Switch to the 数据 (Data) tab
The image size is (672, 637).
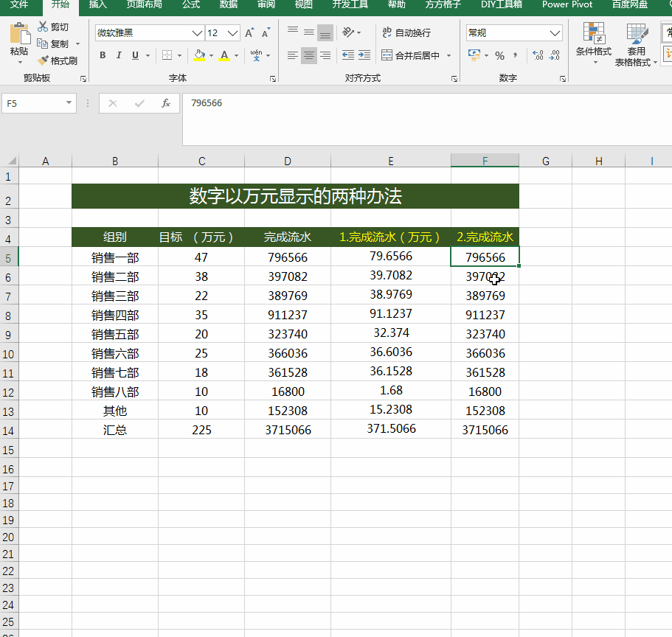229,4
